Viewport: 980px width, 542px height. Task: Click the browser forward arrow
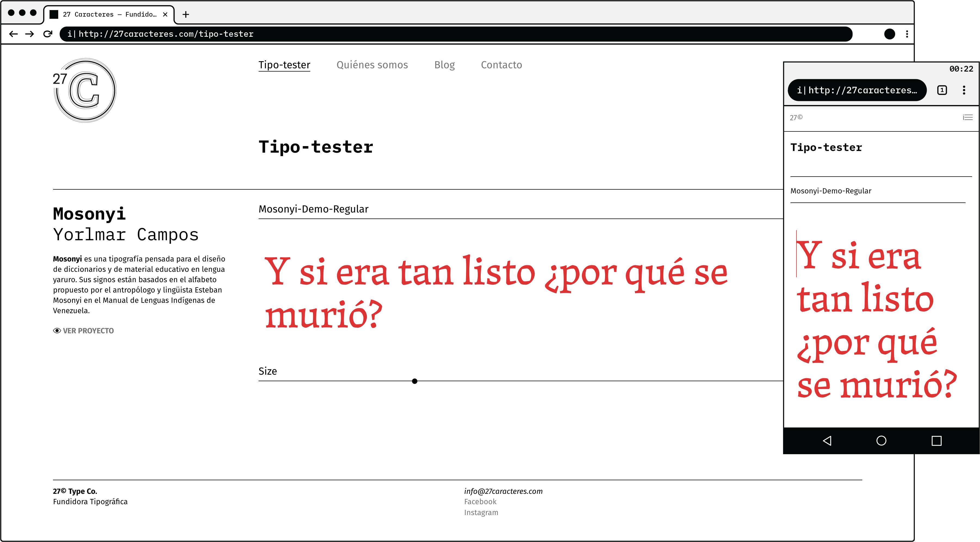(30, 34)
